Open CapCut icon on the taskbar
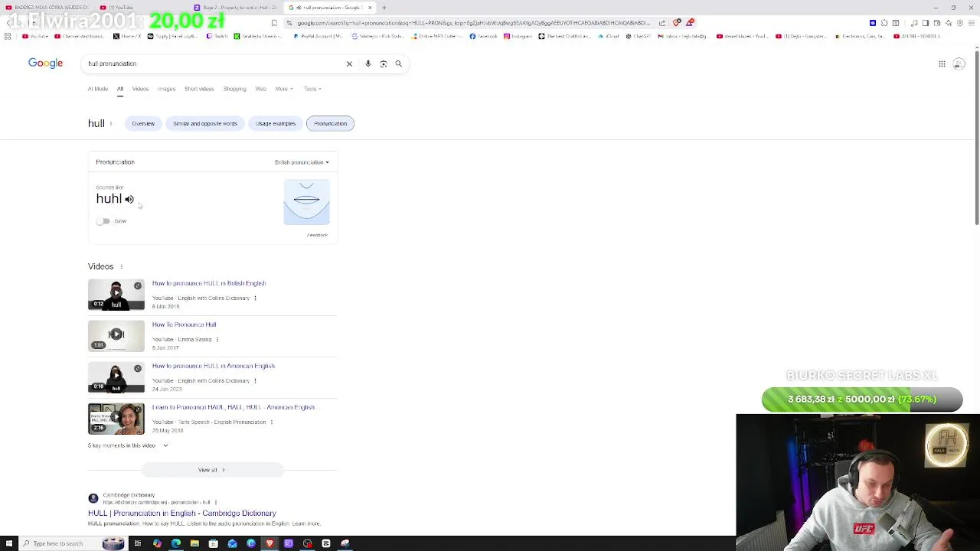This screenshot has height=551, width=980. 326,543
